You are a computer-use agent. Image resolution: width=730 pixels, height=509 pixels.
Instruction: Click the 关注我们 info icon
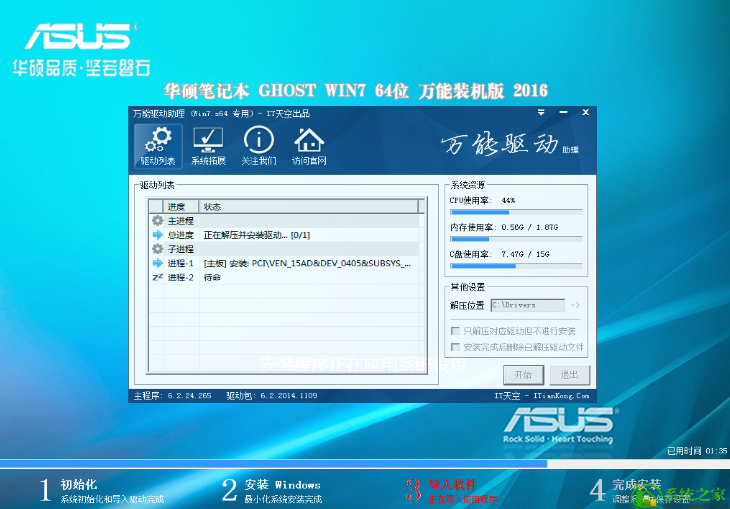tap(259, 146)
